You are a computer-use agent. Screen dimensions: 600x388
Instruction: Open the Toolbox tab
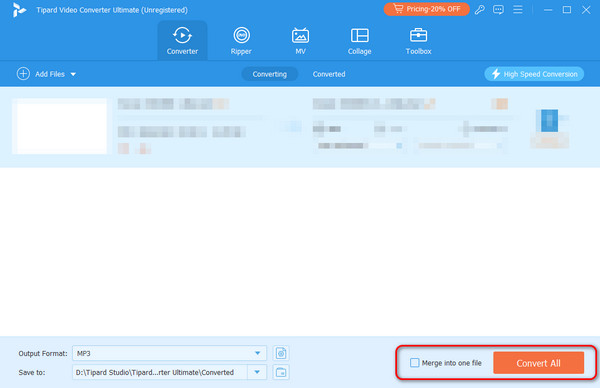418,41
